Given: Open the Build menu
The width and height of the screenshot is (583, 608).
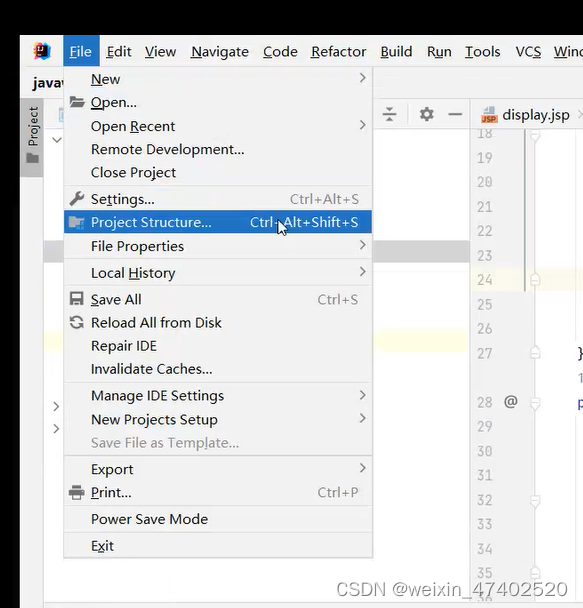Looking at the screenshot, I should (396, 51).
